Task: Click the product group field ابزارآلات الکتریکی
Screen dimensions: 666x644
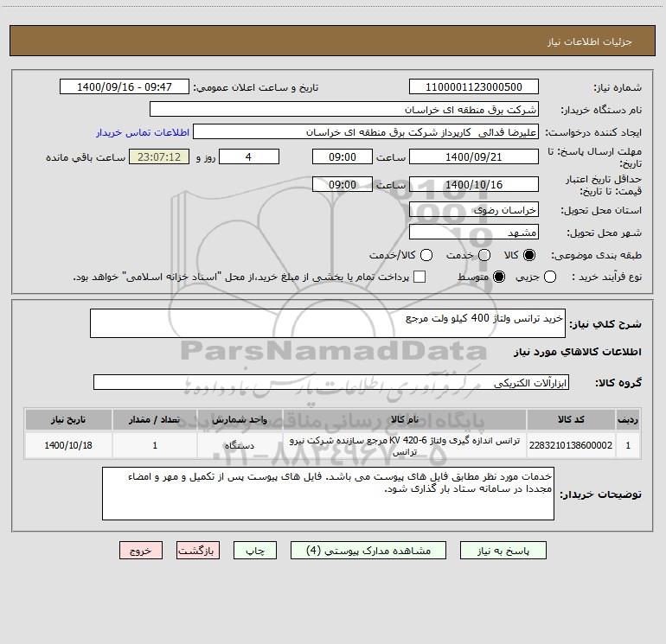Action: (331, 382)
